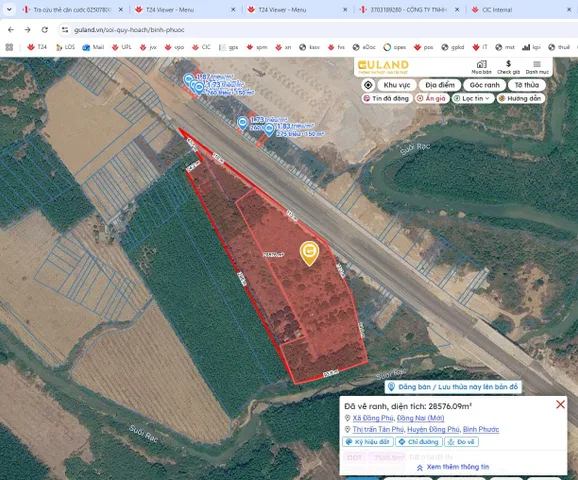The height and width of the screenshot is (480, 578).
Task: Open the vpo bookmark
Action: point(174,47)
